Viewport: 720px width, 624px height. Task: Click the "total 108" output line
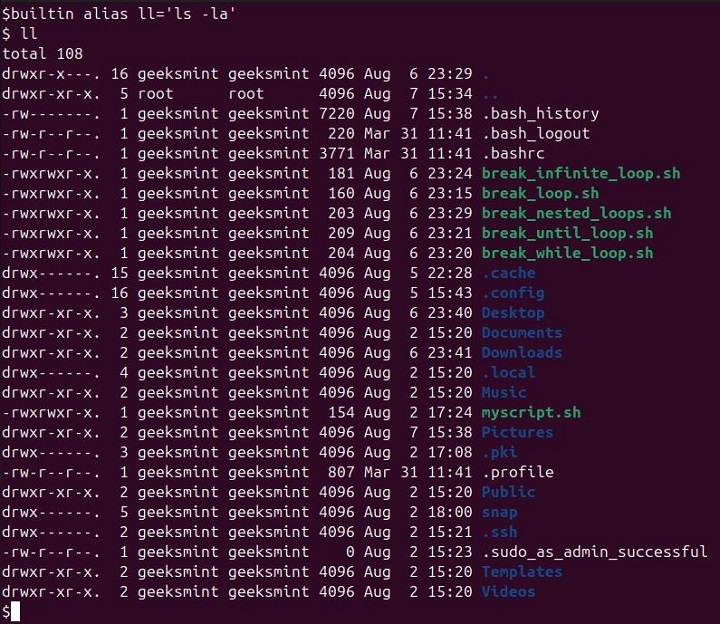[42, 53]
